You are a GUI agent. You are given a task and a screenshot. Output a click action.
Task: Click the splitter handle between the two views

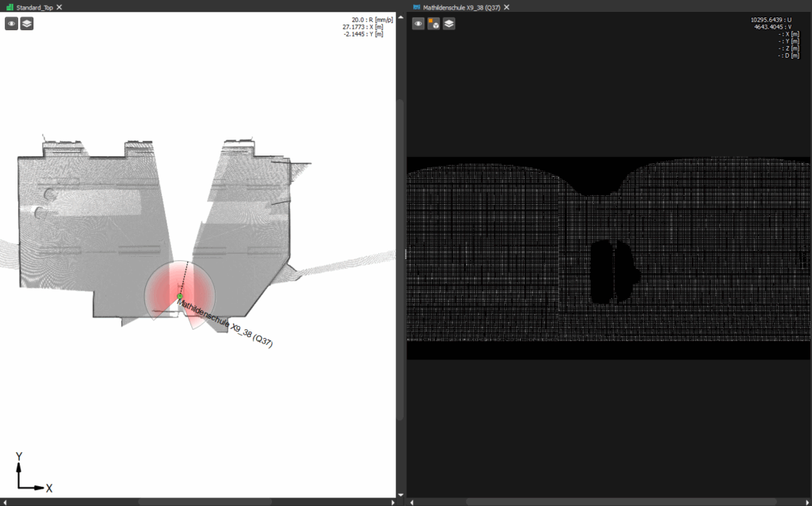[x=404, y=254]
